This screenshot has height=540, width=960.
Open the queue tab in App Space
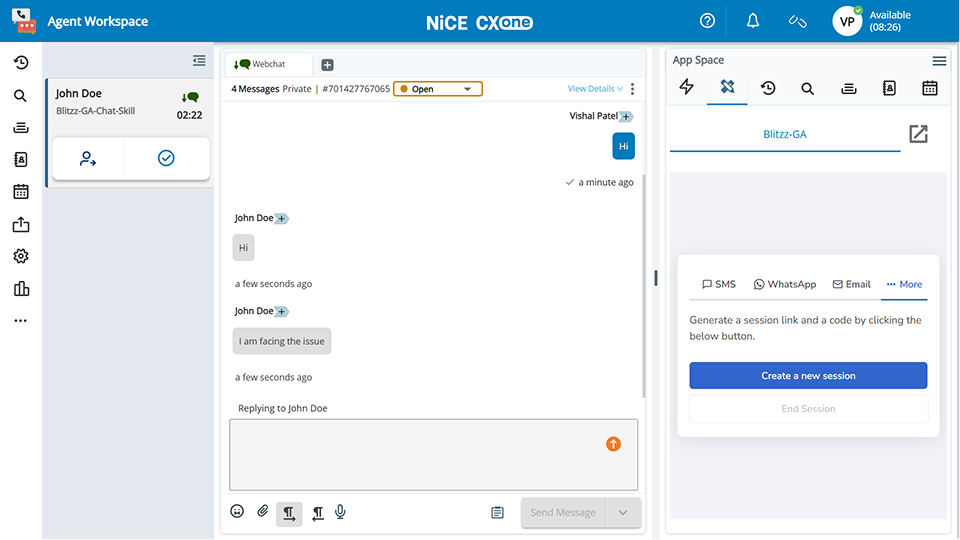[849, 89]
